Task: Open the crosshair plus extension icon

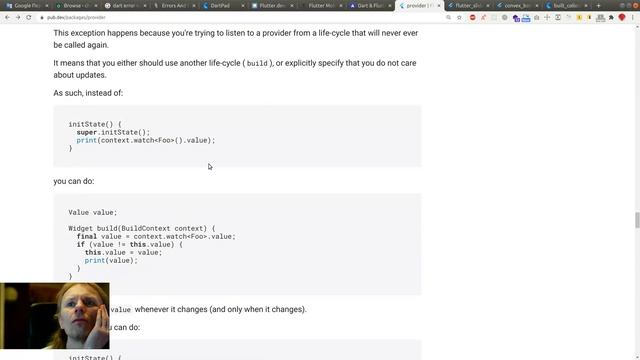Action: tap(547, 18)
